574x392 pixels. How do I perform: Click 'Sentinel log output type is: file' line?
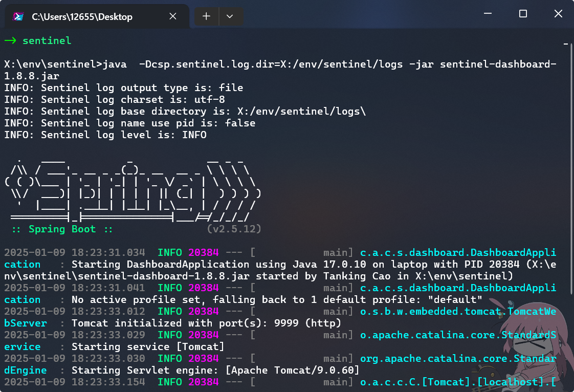tap(124, 88)
